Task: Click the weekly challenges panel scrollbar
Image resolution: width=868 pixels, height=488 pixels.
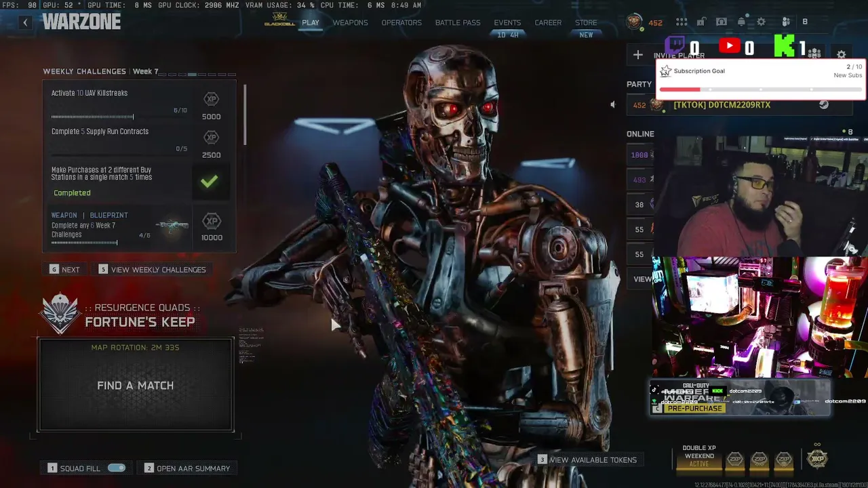Action: 245,115
